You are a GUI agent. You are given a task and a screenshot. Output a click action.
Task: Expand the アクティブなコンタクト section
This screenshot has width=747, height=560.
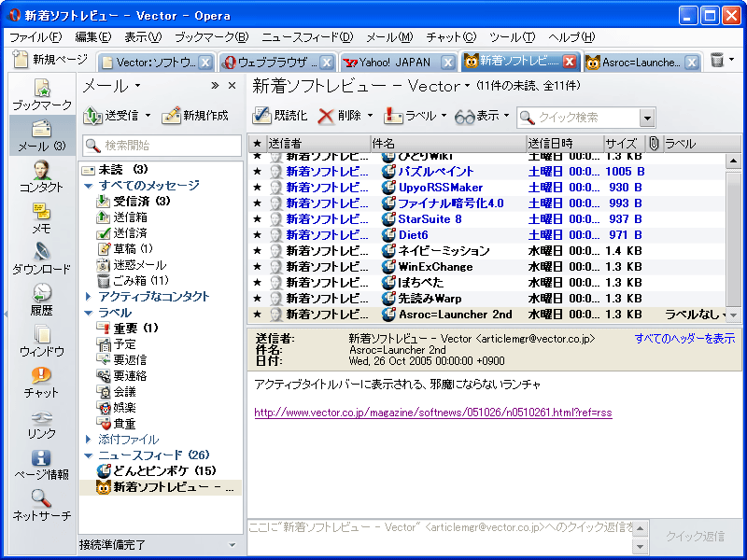point(88,296)
